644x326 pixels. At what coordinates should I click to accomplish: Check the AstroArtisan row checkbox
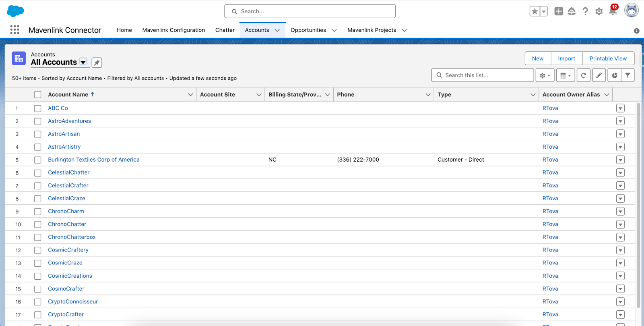click(x=38, y=134)
